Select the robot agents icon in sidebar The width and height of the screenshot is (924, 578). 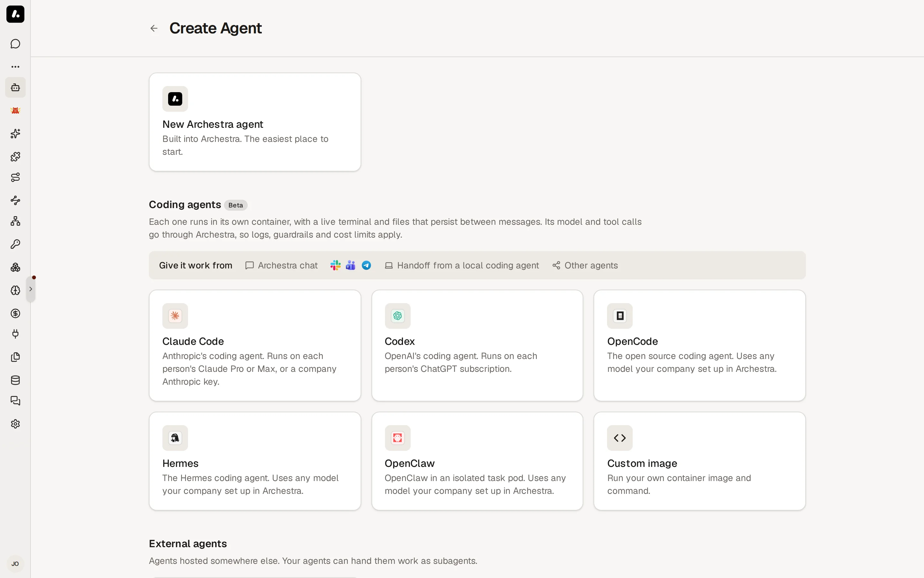tap(15, 88)
